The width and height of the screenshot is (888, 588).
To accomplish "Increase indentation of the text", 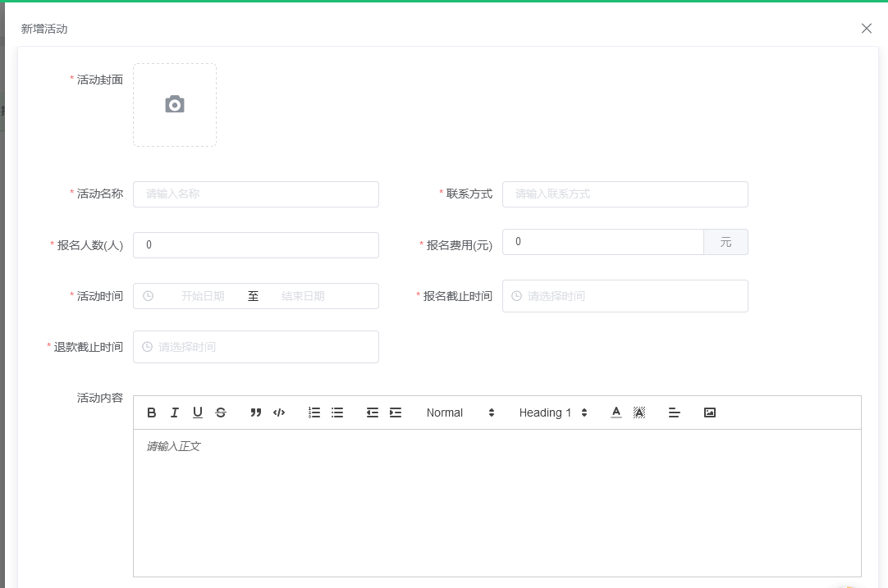I will click(x=396, y=413).
